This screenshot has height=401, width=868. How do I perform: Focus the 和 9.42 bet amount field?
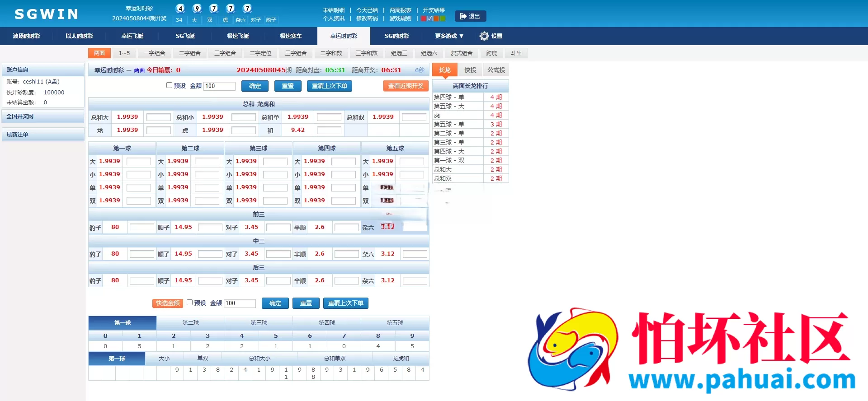pos(329,130)
